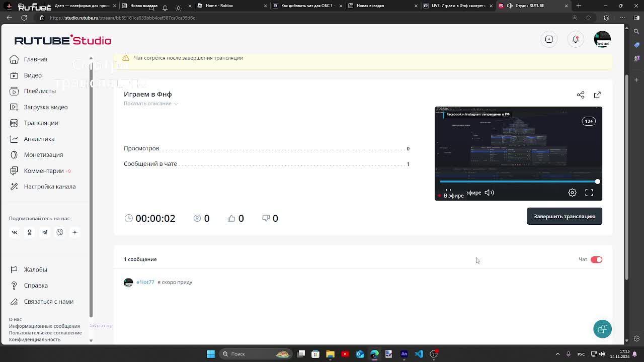Click the e1iot77 chat avatar

pyautogui.click(x=128, y=283)
